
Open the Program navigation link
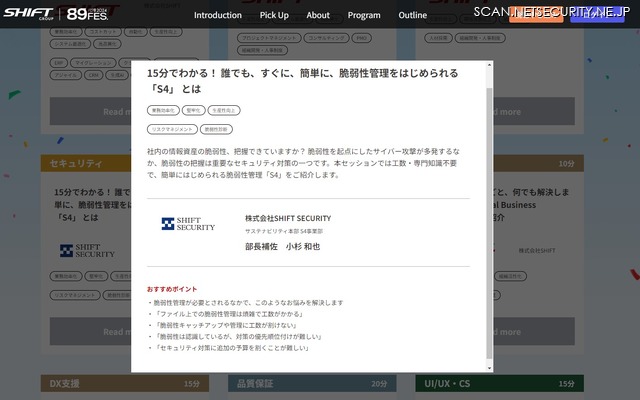tap(364, 15)
